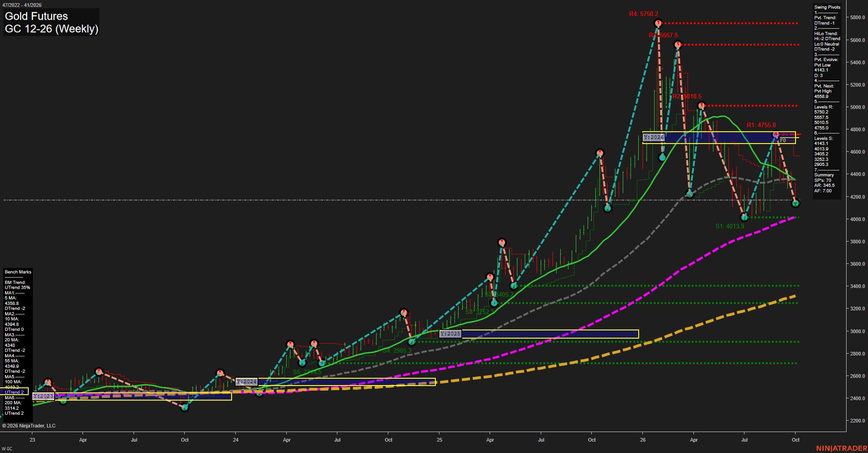Click the Pvt. Evolve entry in Swing Pivots

point(826,60)
